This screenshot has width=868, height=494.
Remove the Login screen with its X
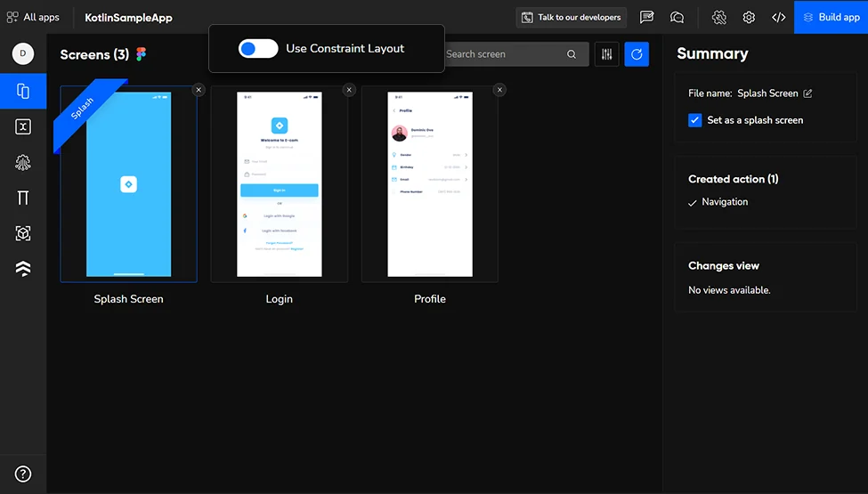point(349,90)
